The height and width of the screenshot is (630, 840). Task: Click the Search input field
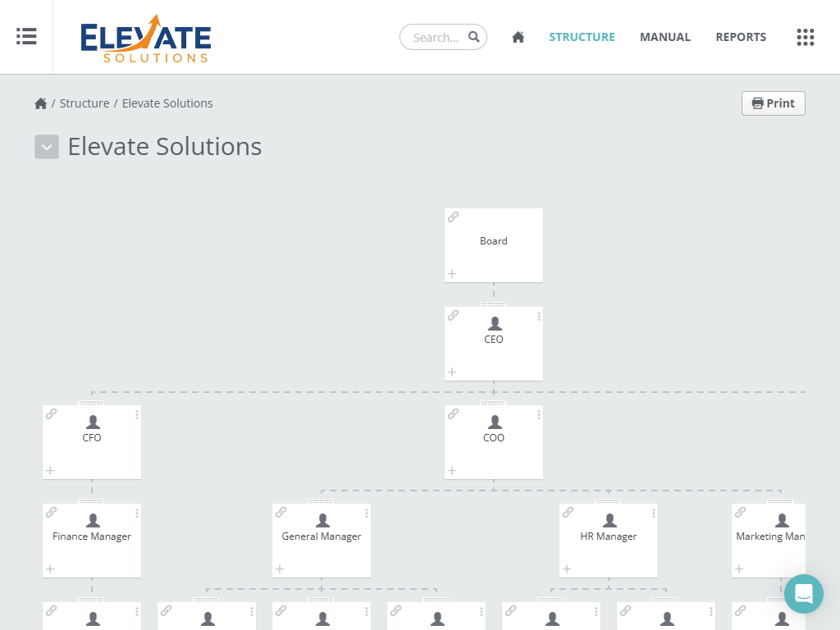443,37
